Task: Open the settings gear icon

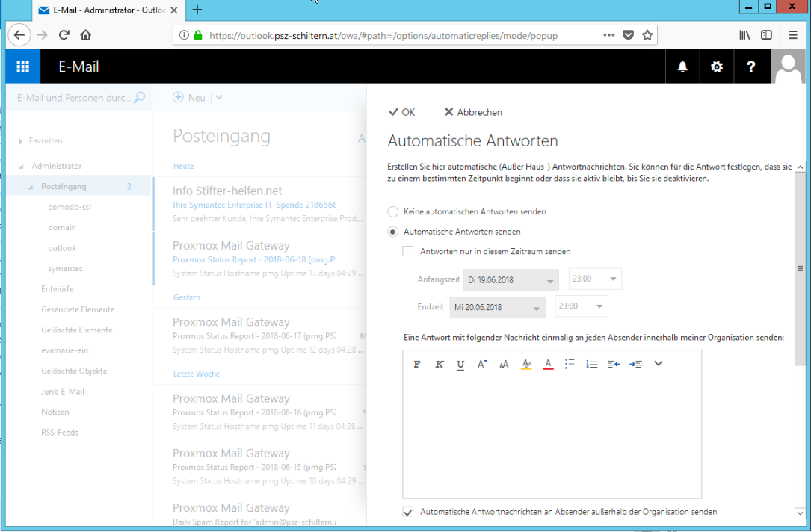Action: tap(717, 67)
